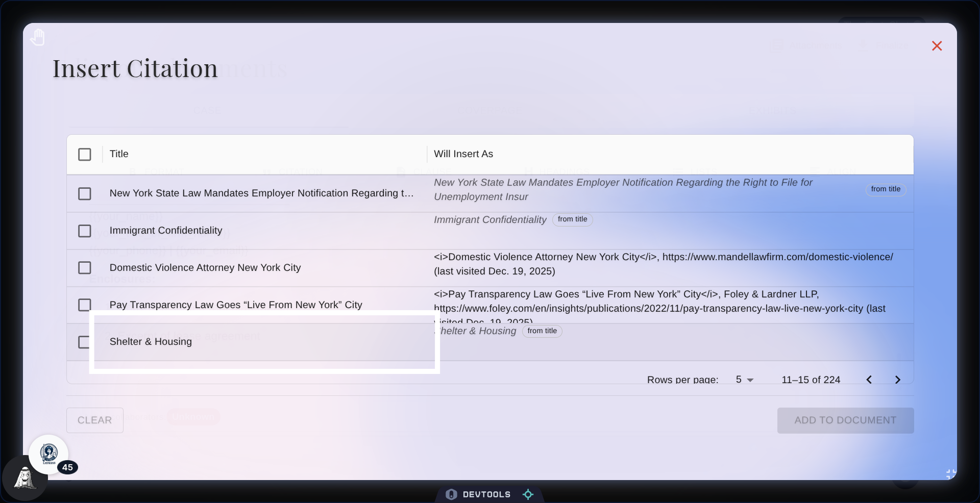Tick the Shelter & Housing checkbox
This screenshot has width=980, height=503.
coord(84,342)
